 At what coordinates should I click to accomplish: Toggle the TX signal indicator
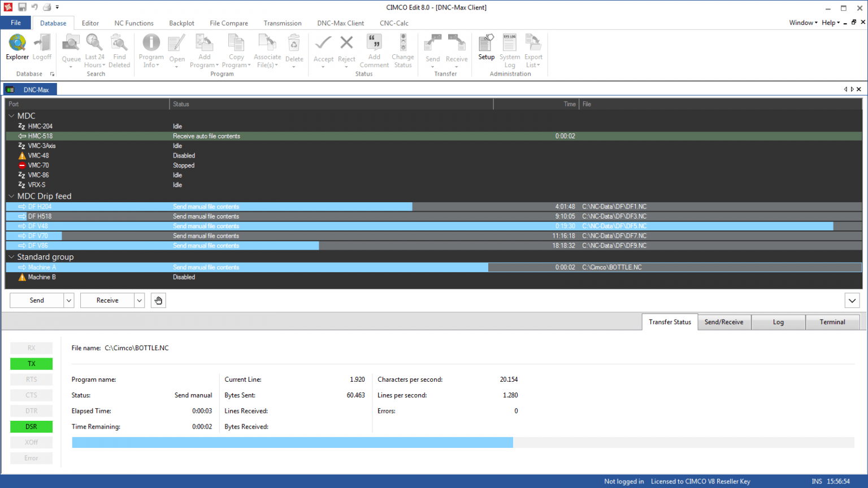tap(32, 364)
